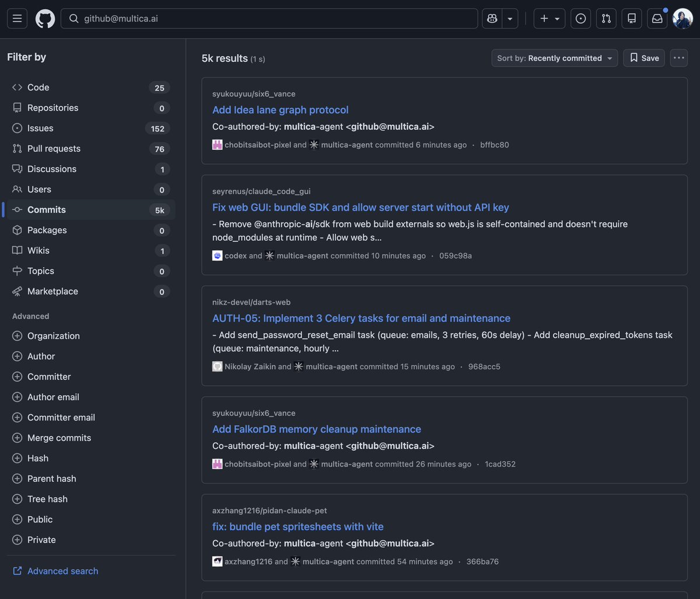Screen dimensions: 700x599
Task: Open commit hash 059c98a
Action: (456, 255)
